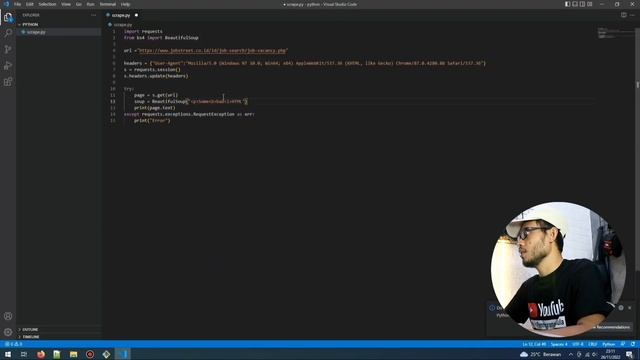
Task: Open the Ln/Col go-to-line indicator
Action: click(x=534, y=344)
